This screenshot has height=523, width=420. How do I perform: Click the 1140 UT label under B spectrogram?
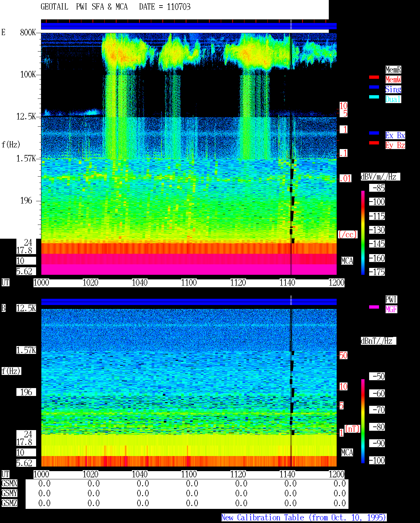tap(287, 474)
